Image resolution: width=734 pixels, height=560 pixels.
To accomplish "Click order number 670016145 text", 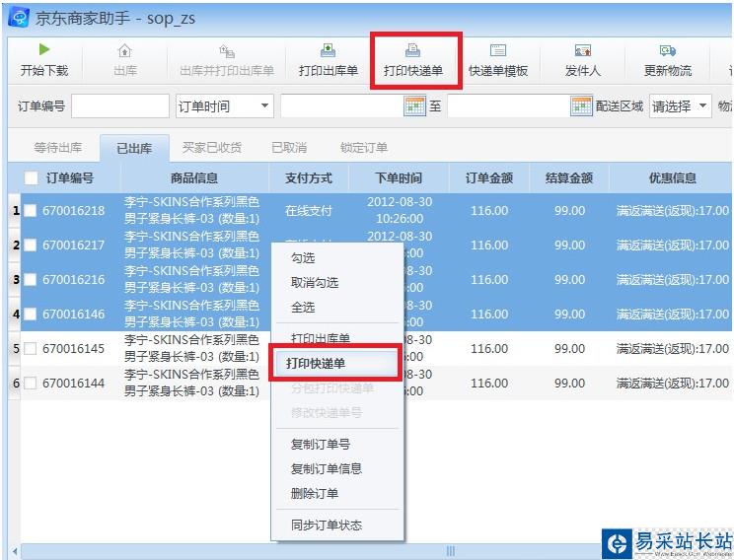I will [73, 349].
